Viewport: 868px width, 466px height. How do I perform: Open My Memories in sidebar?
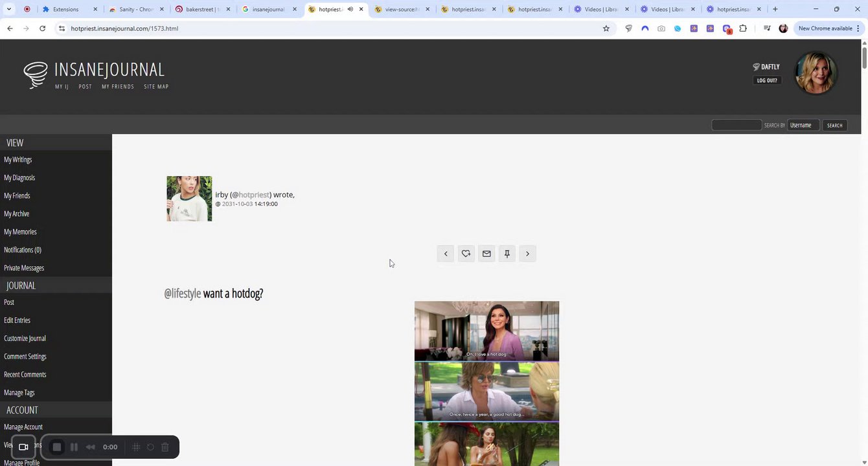point(20,232)
